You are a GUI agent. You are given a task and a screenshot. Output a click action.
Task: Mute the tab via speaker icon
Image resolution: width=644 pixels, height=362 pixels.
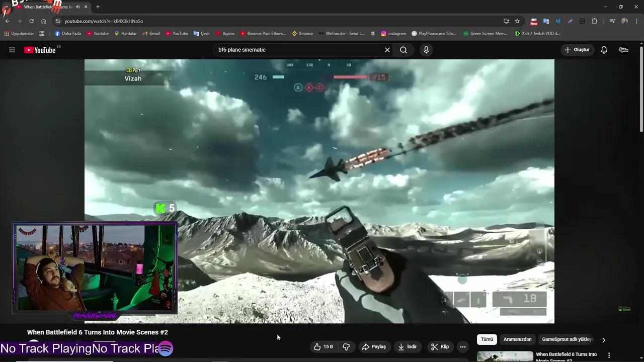coord(77,7)
